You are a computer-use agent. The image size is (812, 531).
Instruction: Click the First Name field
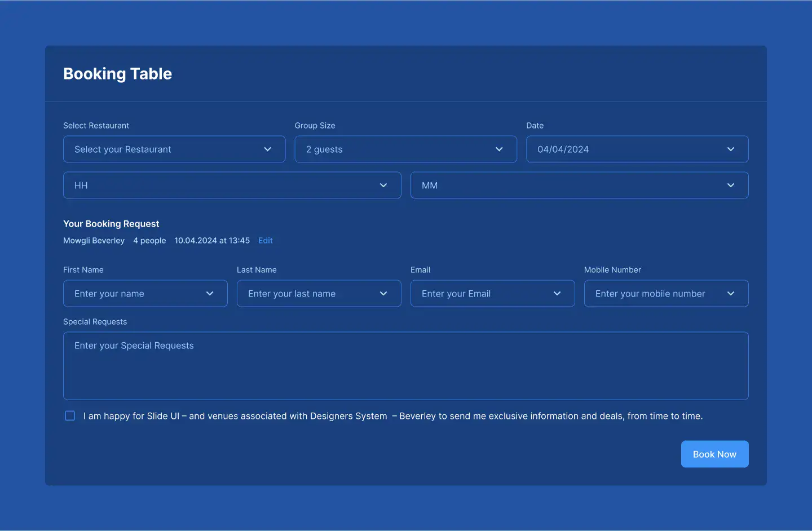[145, 294]
